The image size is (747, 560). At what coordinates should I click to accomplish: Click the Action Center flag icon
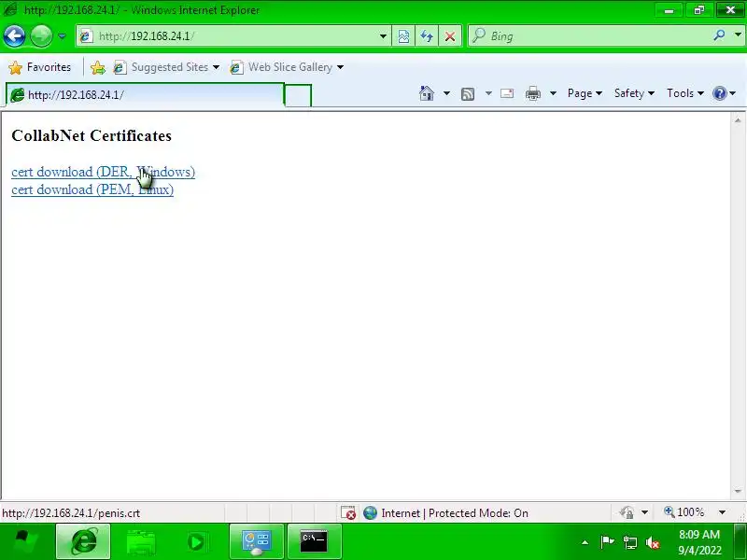coord(607,542)
